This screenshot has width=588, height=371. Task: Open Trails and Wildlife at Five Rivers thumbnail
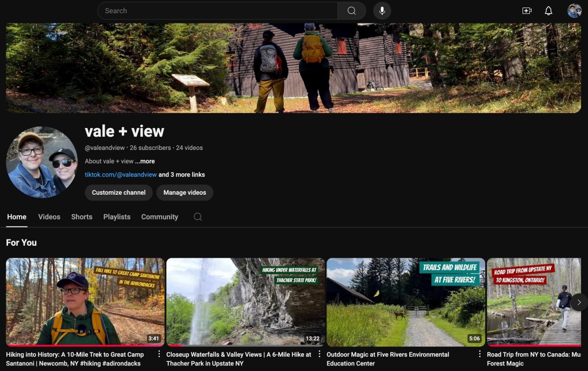tap(405, 302)
